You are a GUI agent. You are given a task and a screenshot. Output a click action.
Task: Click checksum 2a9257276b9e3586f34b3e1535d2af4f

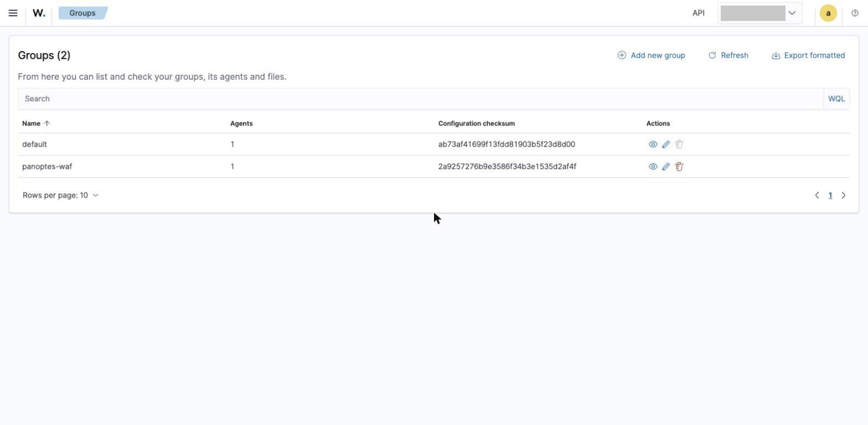click(x=507, y=167)
